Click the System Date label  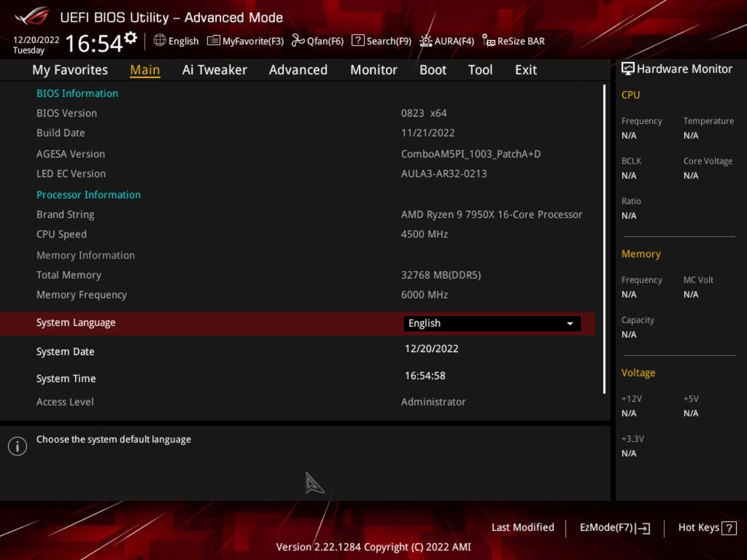click(66, 352)
